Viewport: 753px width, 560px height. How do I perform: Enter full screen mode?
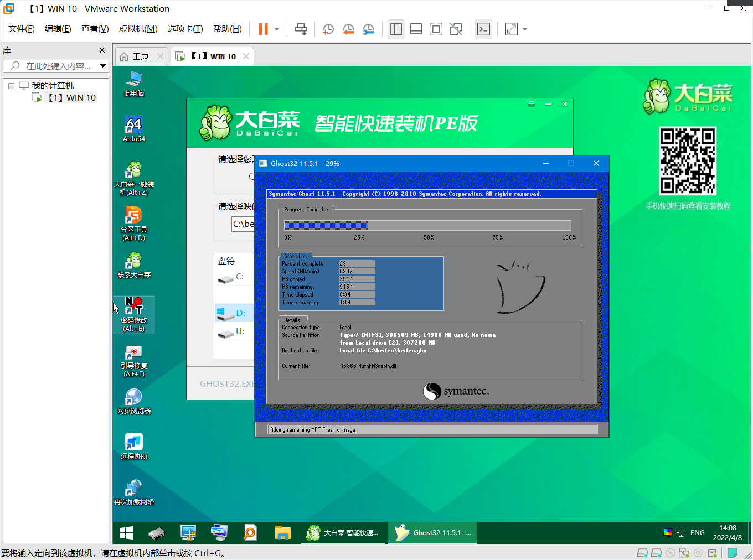(436, 29)
